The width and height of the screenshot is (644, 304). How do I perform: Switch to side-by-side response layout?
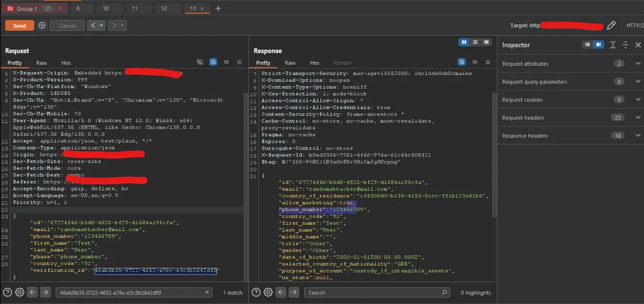pyautogui.click(x=464, y=43)
